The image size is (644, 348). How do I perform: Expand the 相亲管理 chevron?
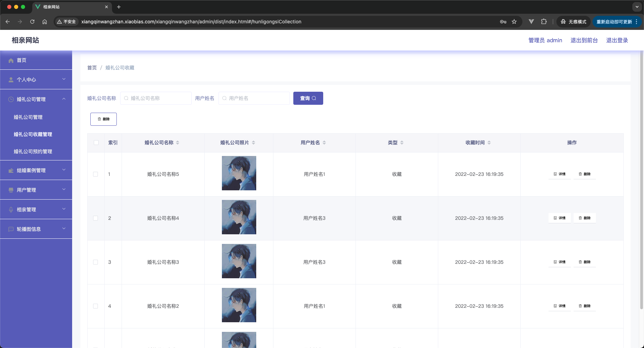pyautogui.click(x=64, y=209)
